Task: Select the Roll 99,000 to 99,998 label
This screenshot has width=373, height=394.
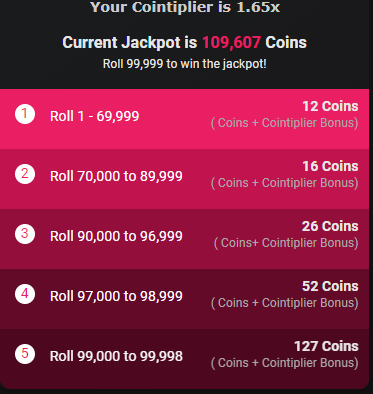Action: 116,356
